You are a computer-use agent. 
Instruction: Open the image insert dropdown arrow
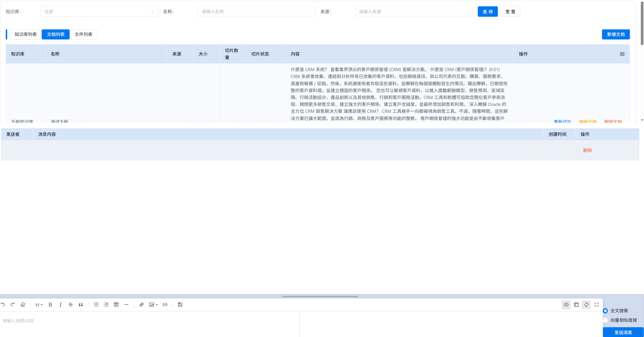pos(157,304)
